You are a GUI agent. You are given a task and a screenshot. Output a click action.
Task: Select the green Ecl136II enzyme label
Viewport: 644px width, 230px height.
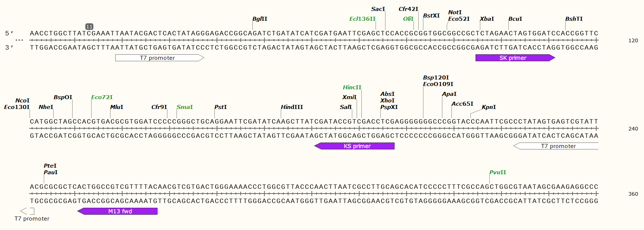362,19
